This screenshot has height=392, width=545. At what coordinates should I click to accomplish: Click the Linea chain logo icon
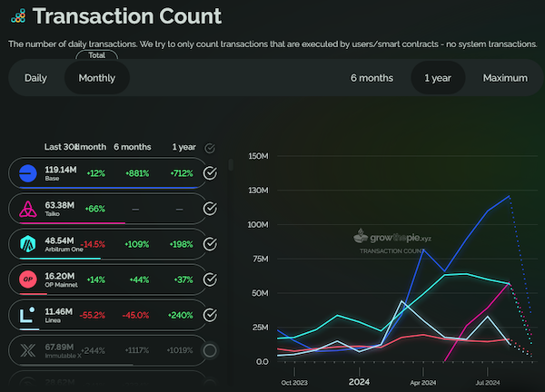pyautogui.click(x=28, y=315)
